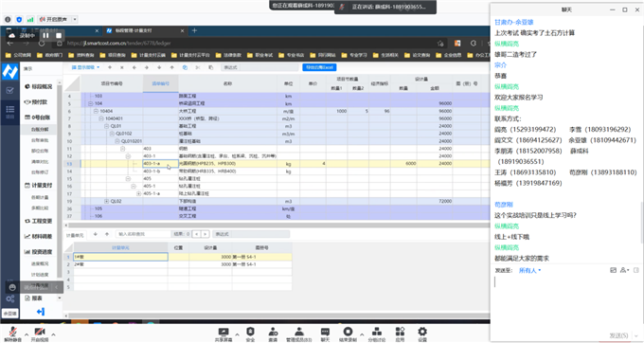Expand the QL02 row in the tree
The width and height of the screenshot is (644, 343).
point(106,201)
